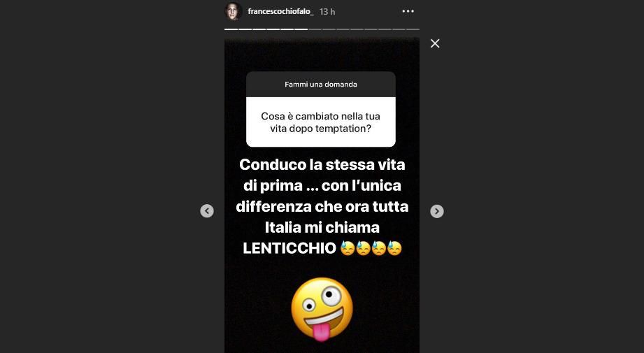
Task: Click the first sweat emoji after LENTICCHIO
Action: pyautogui.click(x=348, y=248)
